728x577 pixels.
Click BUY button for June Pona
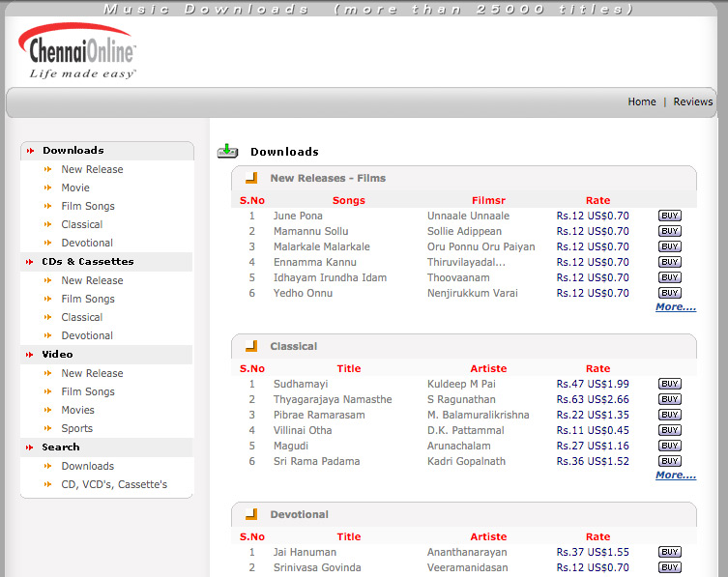pos(669,216)
